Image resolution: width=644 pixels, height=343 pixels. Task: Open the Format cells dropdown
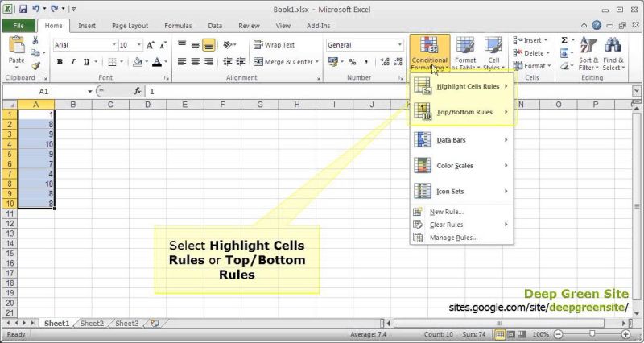[x=532, y=66]
